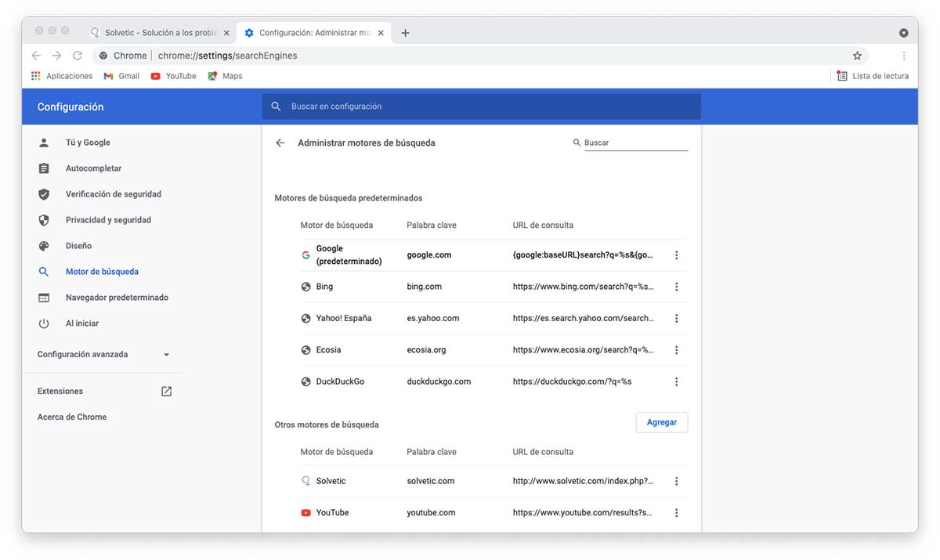Expand Configuración avanzada section

103,355
